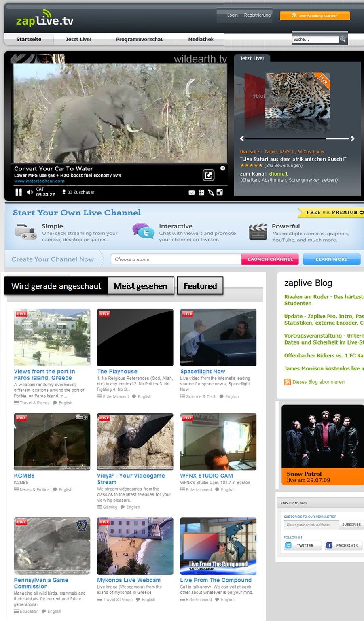
Task: Click the zaplive.tv logo
Action: click(x=44, y=19)
